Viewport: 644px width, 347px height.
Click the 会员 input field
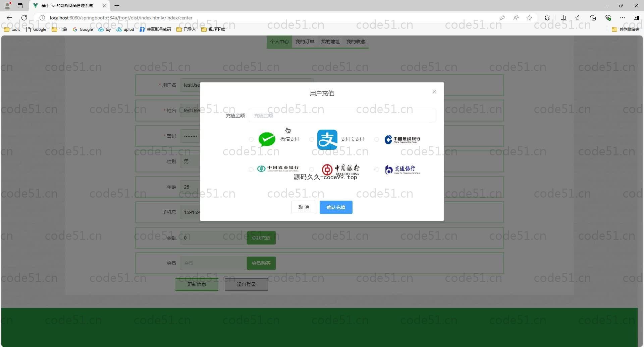click(213, 263)
